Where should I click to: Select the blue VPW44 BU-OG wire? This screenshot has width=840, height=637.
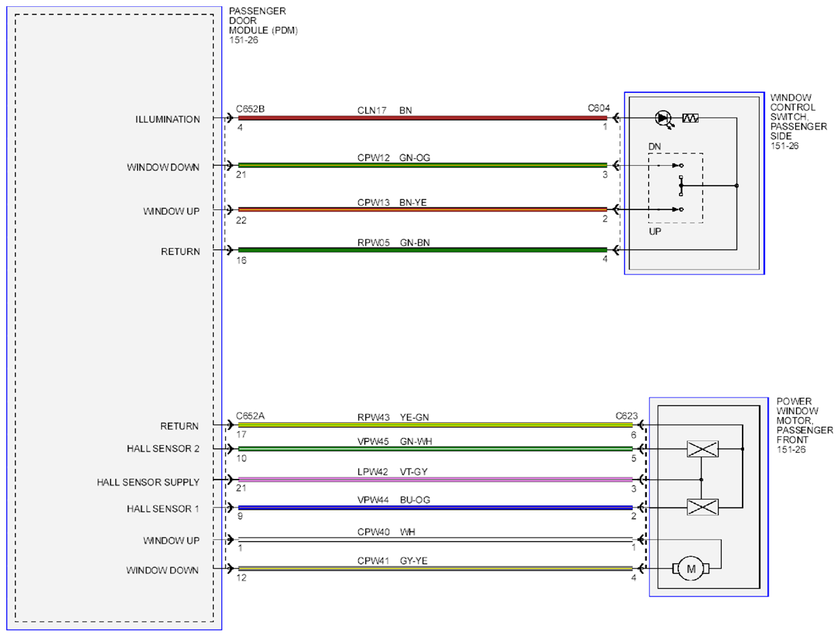tap(435, 508)
